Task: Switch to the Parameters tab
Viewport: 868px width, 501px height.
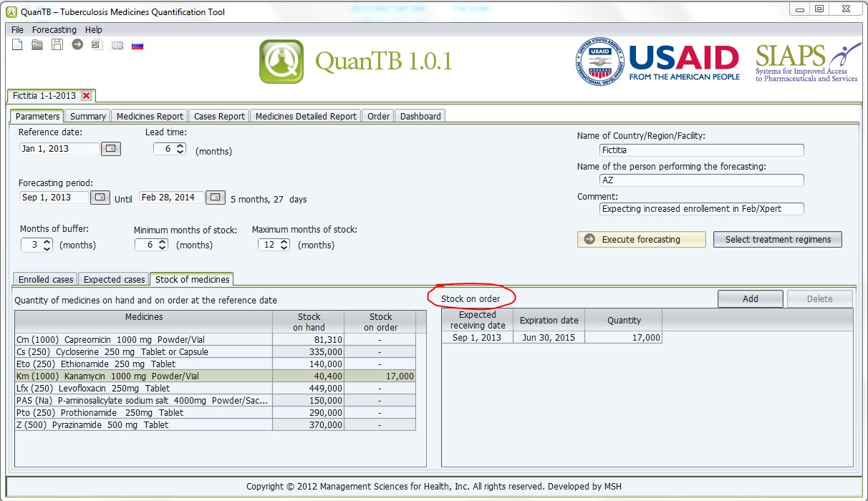Action: pyautogui.click(x=37, y=116)
